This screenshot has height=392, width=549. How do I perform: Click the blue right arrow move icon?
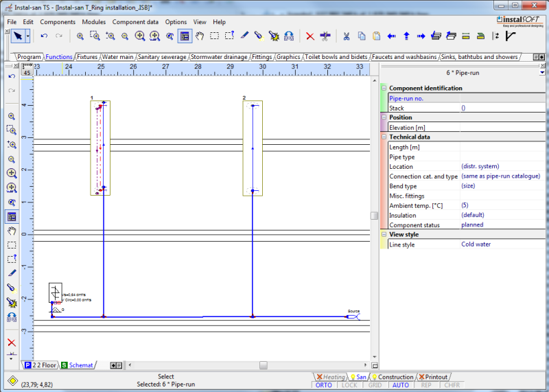coord(421,36)
